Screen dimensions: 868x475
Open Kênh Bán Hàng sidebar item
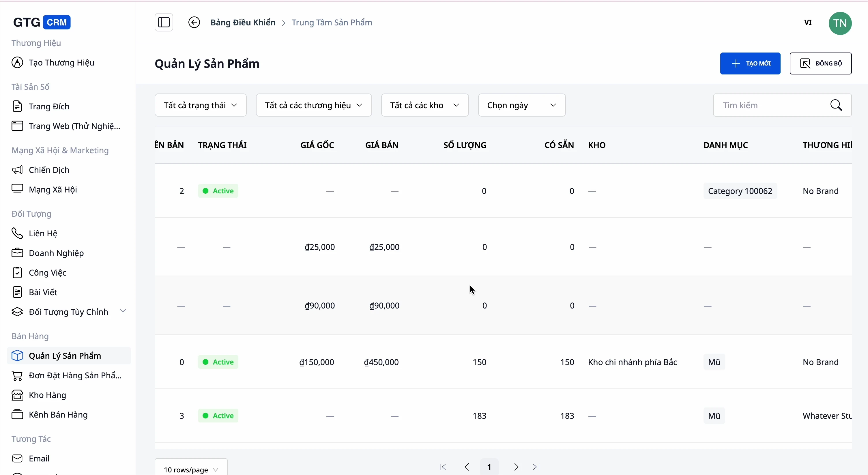tap(58, 415)
